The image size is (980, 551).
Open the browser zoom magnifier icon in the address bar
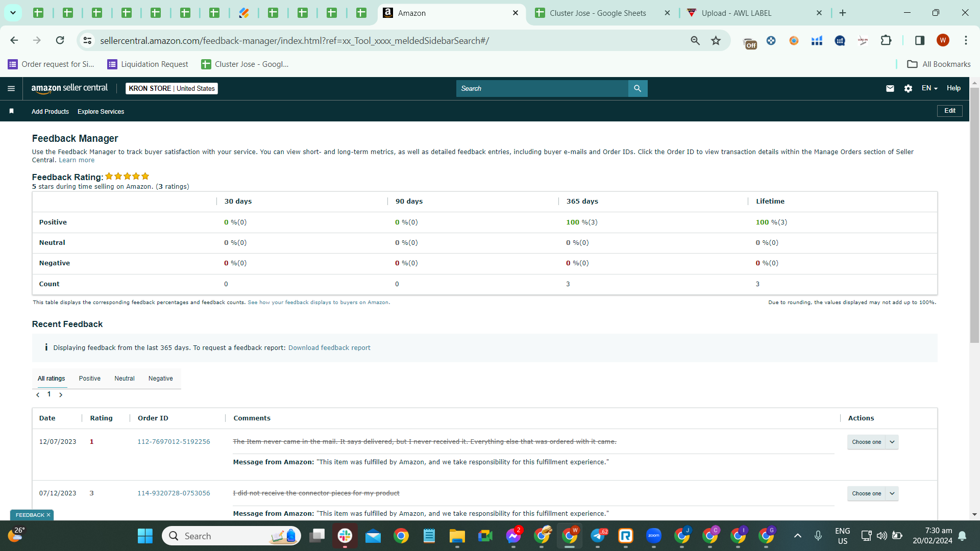pos(695,40)
